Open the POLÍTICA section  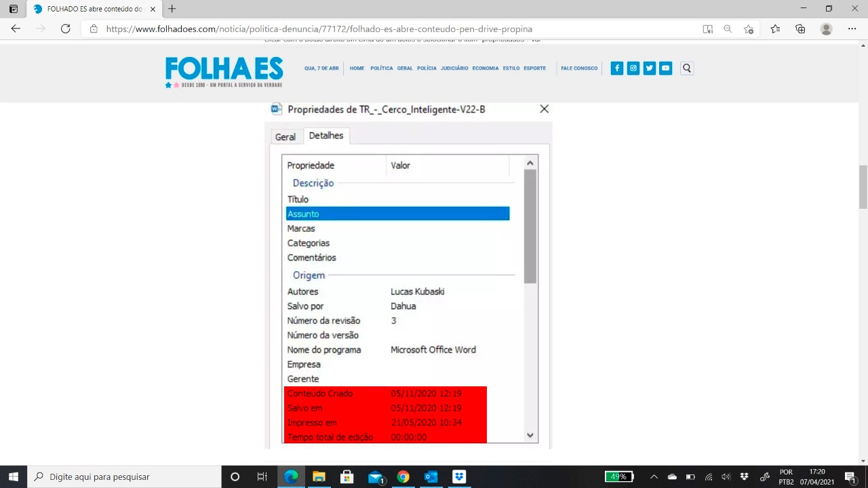382,68
